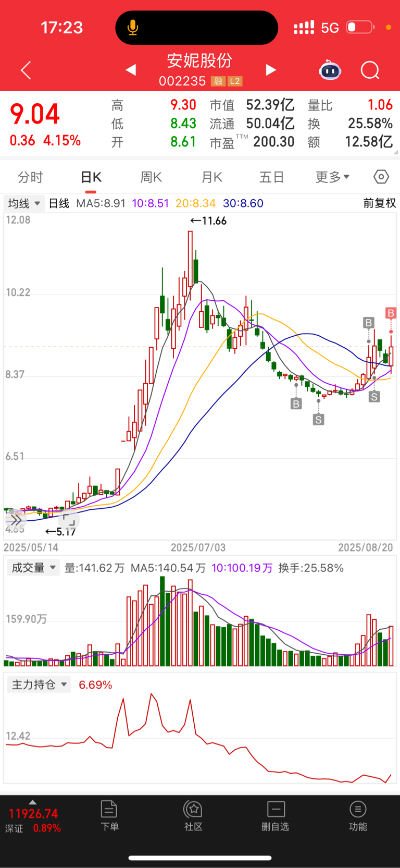This screenshot has width=400, height=868.
Task: Switch to 分时 tab
Action: point(30,177)
